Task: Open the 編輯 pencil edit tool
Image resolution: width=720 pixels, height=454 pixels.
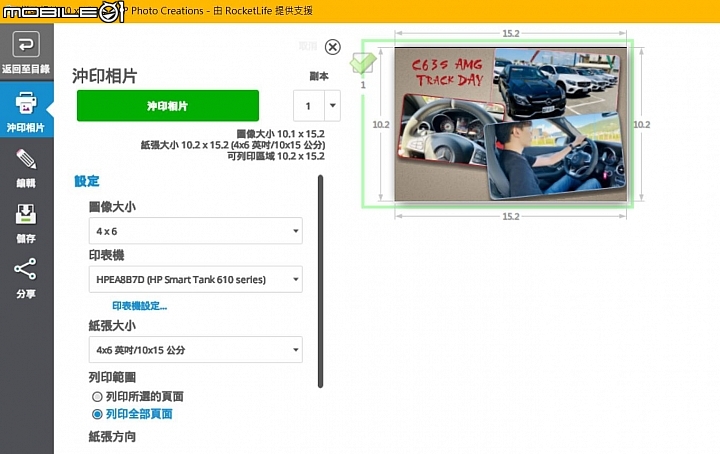Action: point(26,159)
